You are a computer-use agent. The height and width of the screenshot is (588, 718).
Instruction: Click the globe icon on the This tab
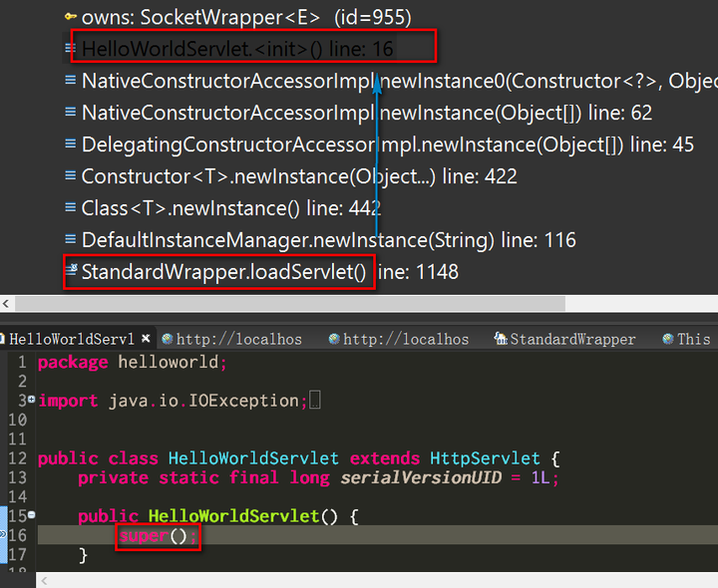668,339
